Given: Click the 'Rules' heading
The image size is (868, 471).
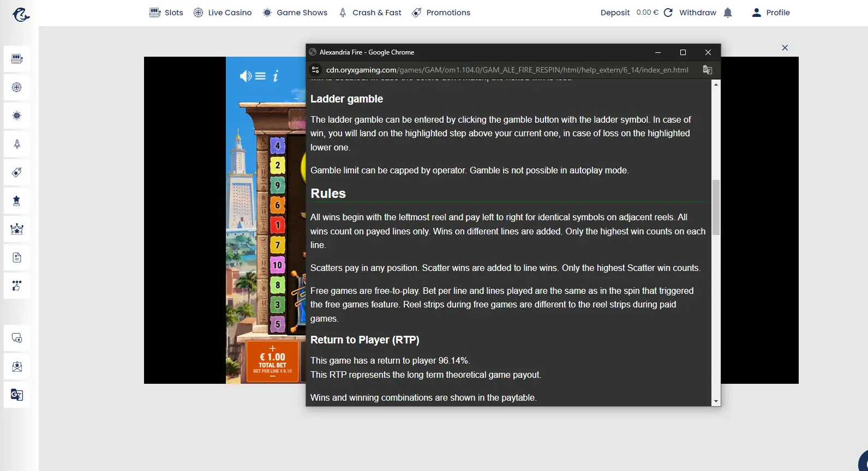Looking at the screenshot, I should pyautogui.click(x=328, y=194).
